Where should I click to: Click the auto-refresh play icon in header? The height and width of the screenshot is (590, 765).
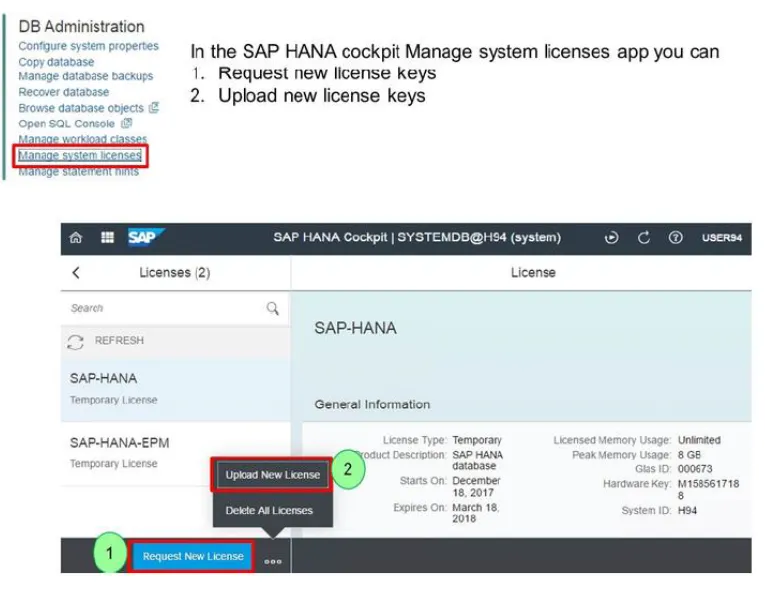(611, 238)
